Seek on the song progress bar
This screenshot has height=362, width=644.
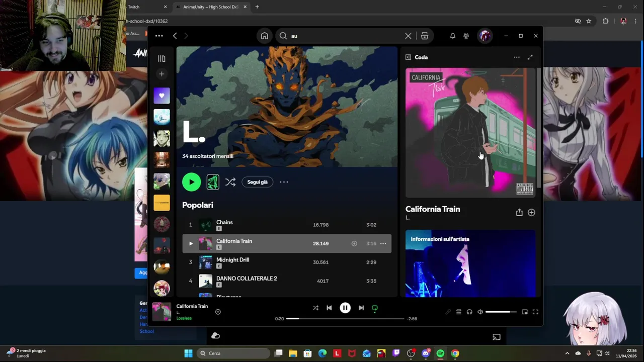point(345,318)
